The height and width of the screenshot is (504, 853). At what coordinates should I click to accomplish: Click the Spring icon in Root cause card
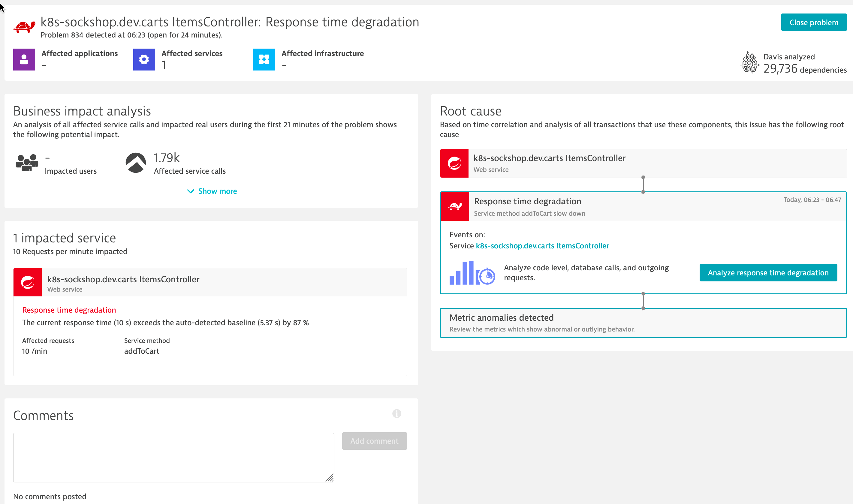[454, 163]
